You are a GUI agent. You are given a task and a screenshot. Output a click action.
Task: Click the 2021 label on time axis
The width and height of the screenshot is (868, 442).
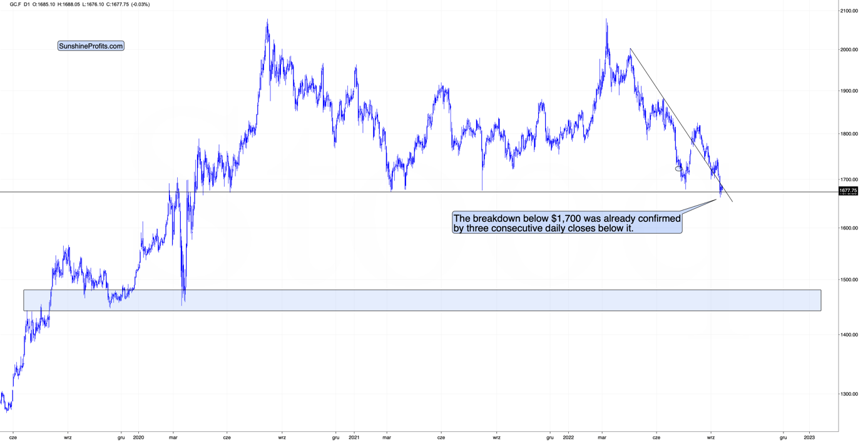pyautogui.click(x=354, y=438)
